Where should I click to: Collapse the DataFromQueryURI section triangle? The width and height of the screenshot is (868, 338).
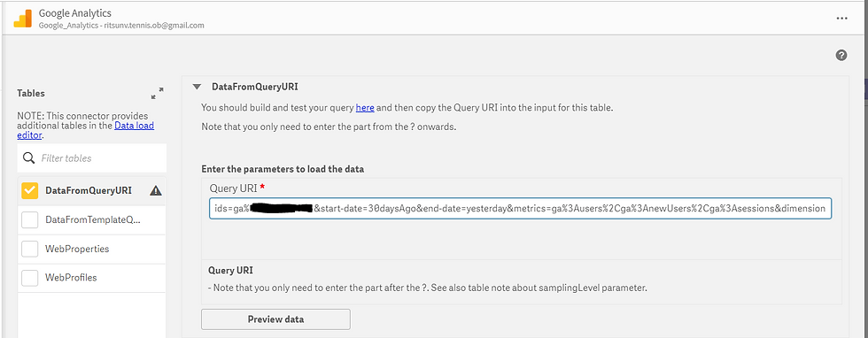click(197, 87)
